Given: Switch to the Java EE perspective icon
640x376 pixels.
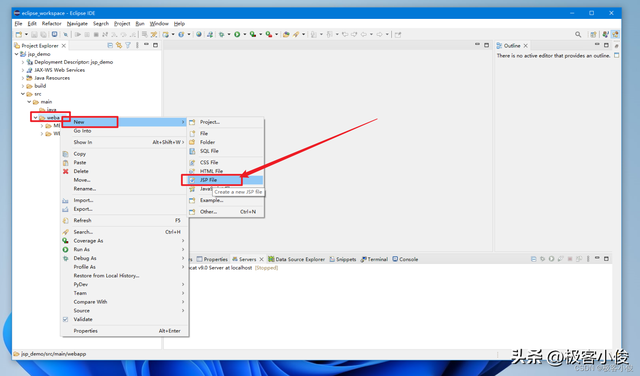Looking at the screenshot, I should 615,34.
